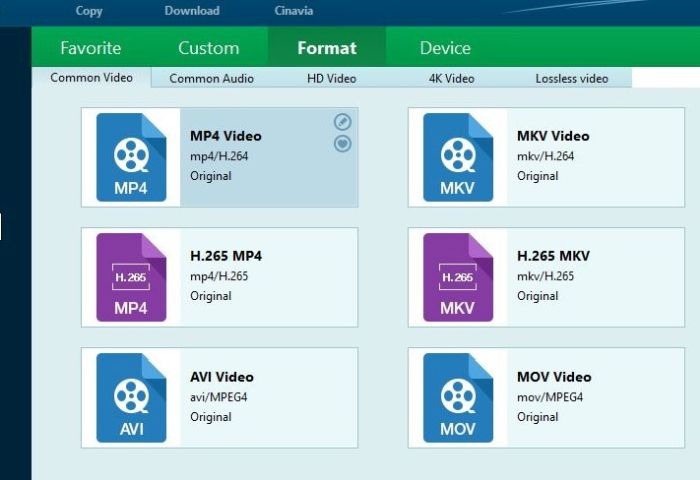Click the edit wrench icon on MP4 Video

[342, 122]
